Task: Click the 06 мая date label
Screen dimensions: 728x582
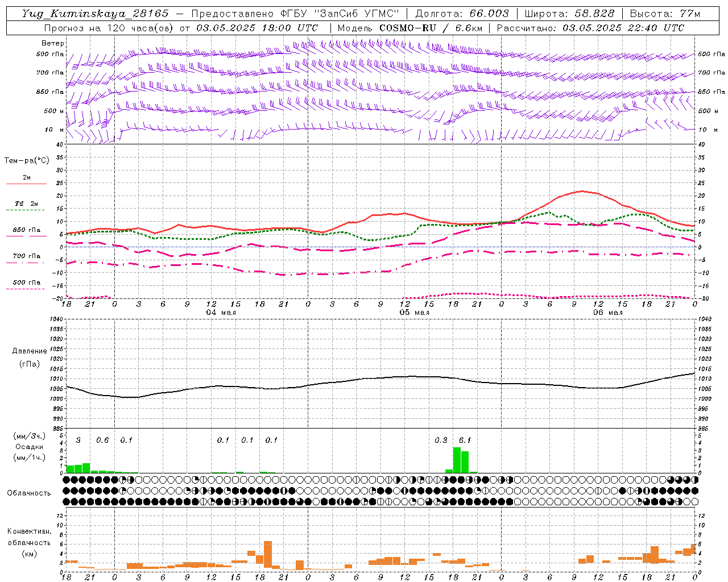Action: [607, 313]
